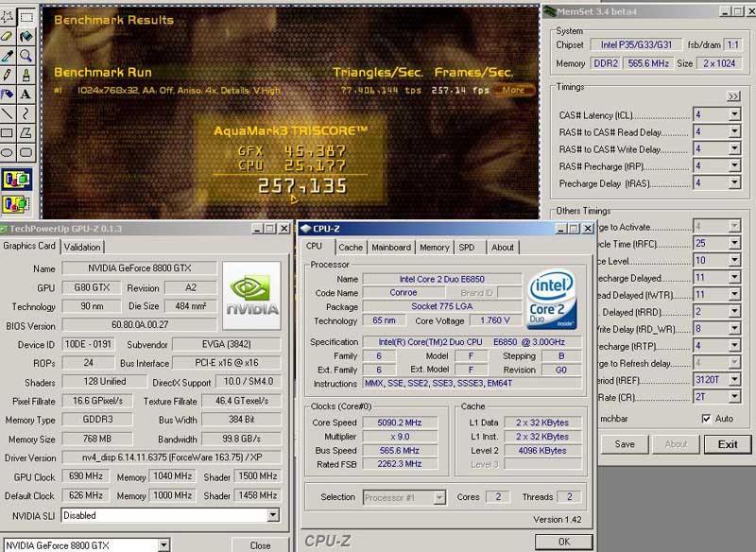The image size is (756, 552).
Task: Click the MemSet title bar chip icon
Action: [549, 11]
